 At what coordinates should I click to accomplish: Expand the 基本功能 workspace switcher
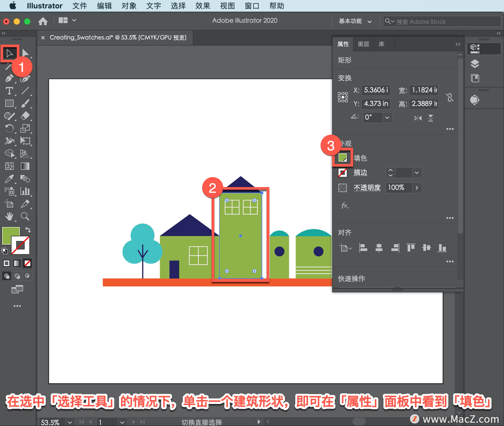pyautogui.click(x=355, y=21)
